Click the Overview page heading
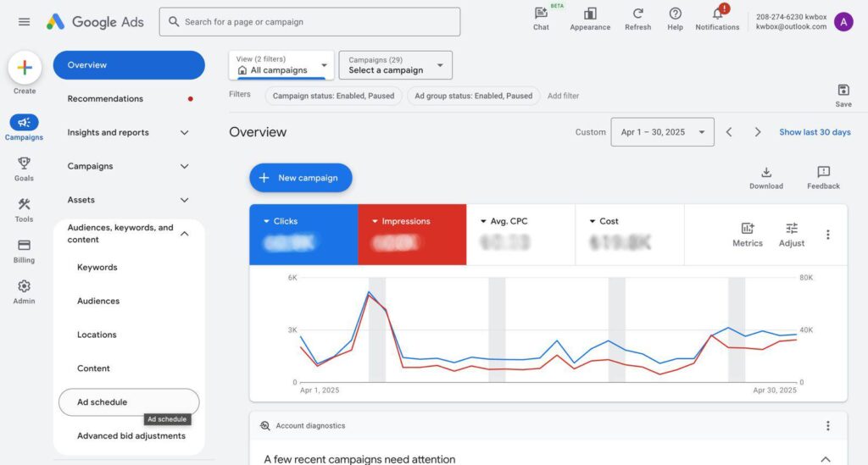 [258, 132]
